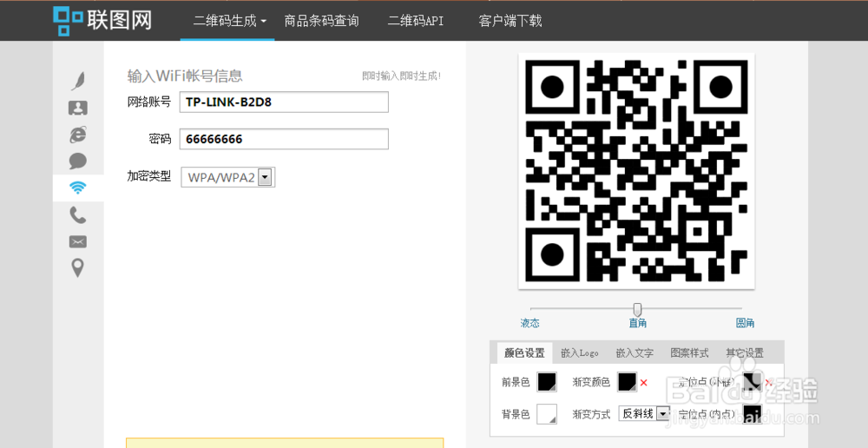Choose the 圆角 shape style label
This screenshot has height=448, width=868.
pos(745,323)
